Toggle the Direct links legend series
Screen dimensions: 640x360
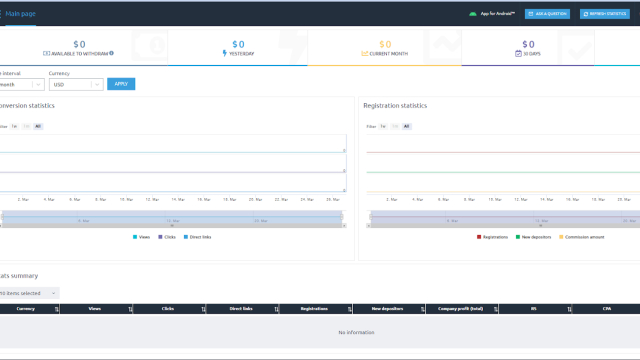click(198, 237)
